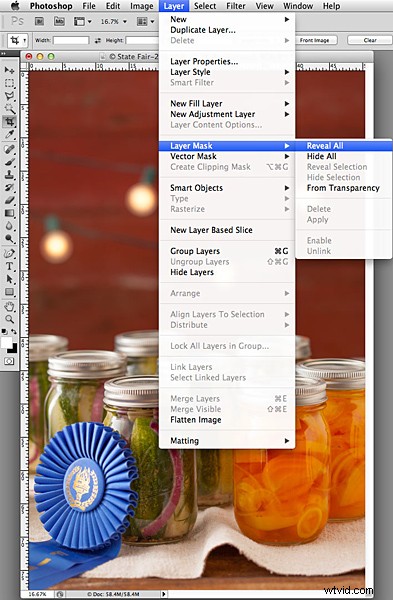Image resolution: width=393 pixels, height=600 pixels.
Task: Expand the Smart Objects submenu
Action: click(x=287, y=188)
